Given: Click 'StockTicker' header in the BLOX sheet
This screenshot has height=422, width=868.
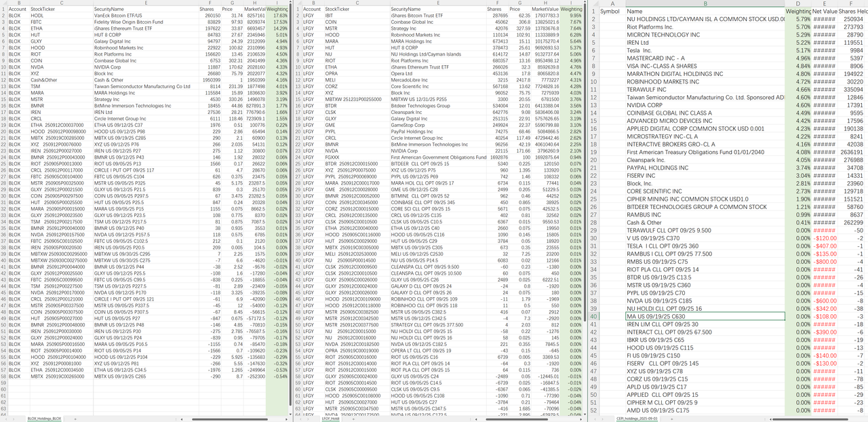Looking at the screenshot, I should 61,9.
